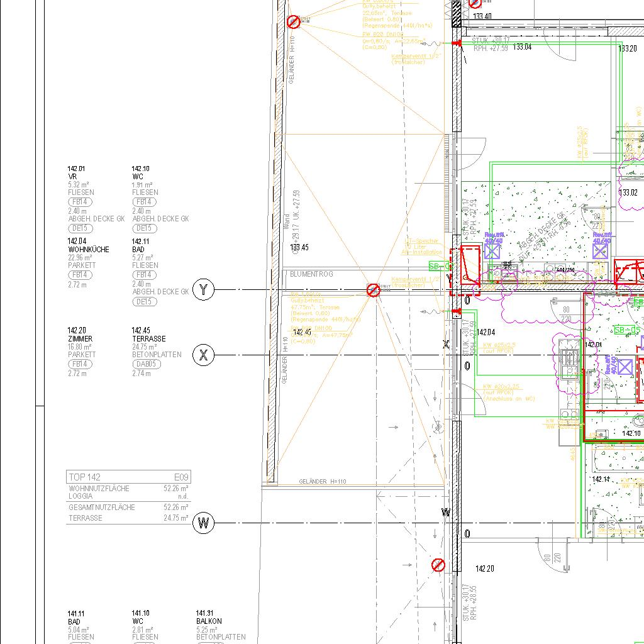
Task: Select the yellow 'KW ø25x2,5' pipe annotation
Action: click(x=499, y=345)
